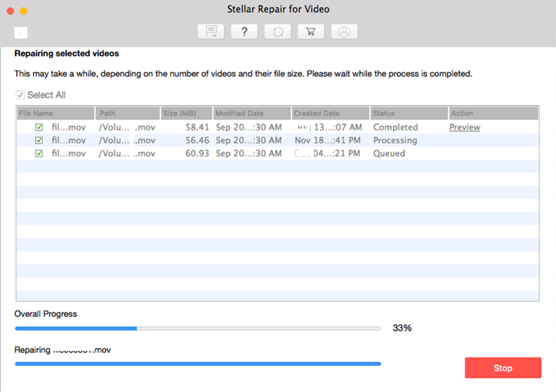The image size is (556, 392).
Task: Click the Stellar Repair for Video title bar
Action: coord(278,9)
